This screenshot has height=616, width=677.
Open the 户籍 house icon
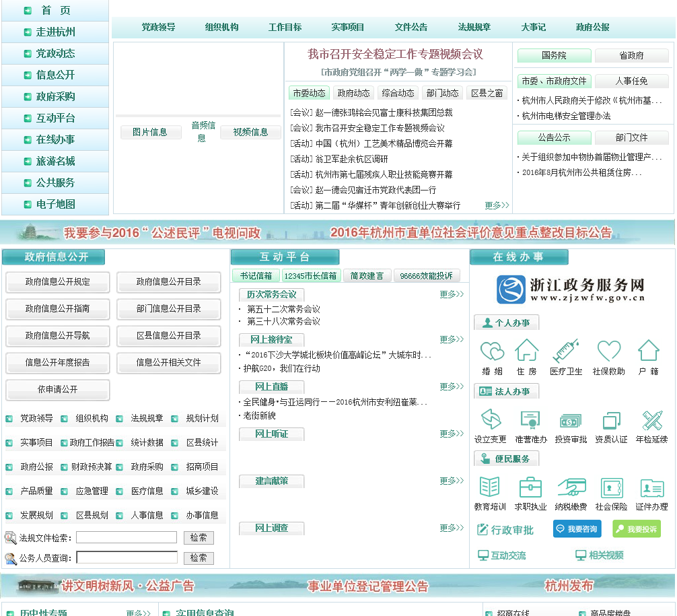(x=649, y=350)
